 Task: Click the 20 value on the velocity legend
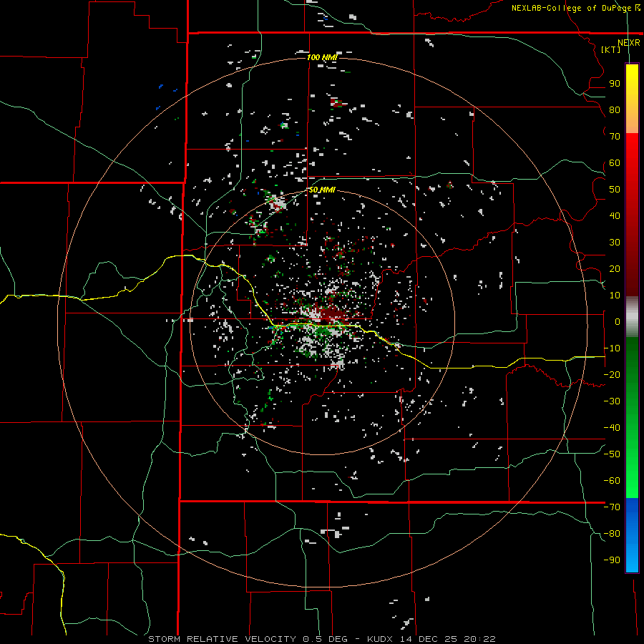(615, 268)
